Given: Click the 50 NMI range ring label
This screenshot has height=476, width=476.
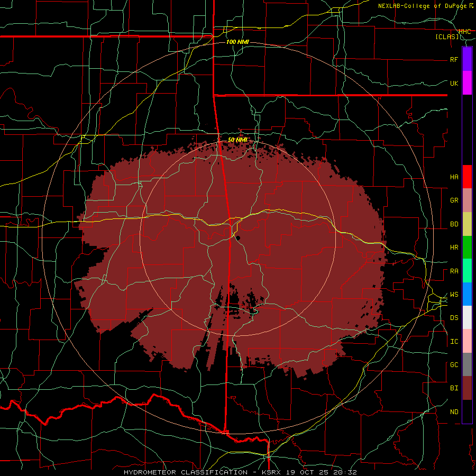Looking at the screenshot, I should click(x=237, y=140).
